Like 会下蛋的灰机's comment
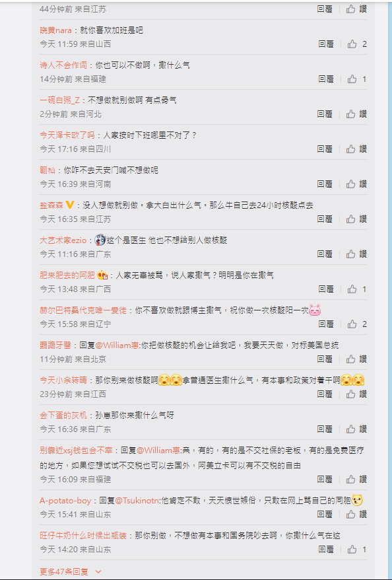 point(350,429)
